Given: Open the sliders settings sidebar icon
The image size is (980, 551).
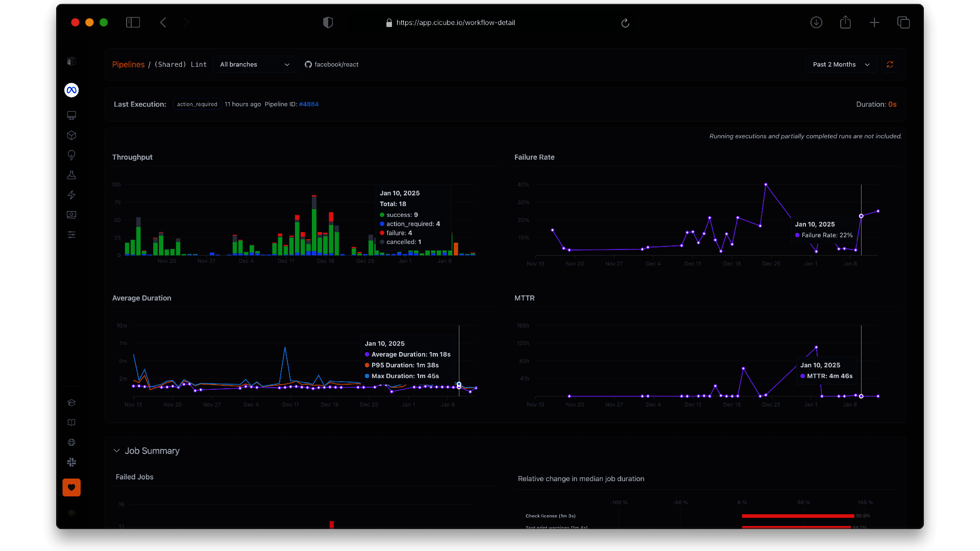Looking at the screenshot, I should click(71, 235).
